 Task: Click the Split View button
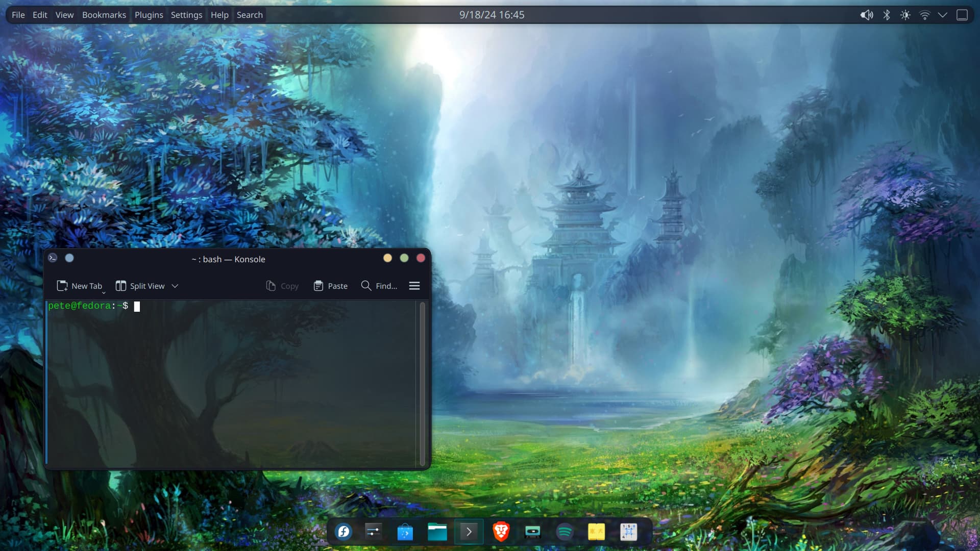point(140,286)
